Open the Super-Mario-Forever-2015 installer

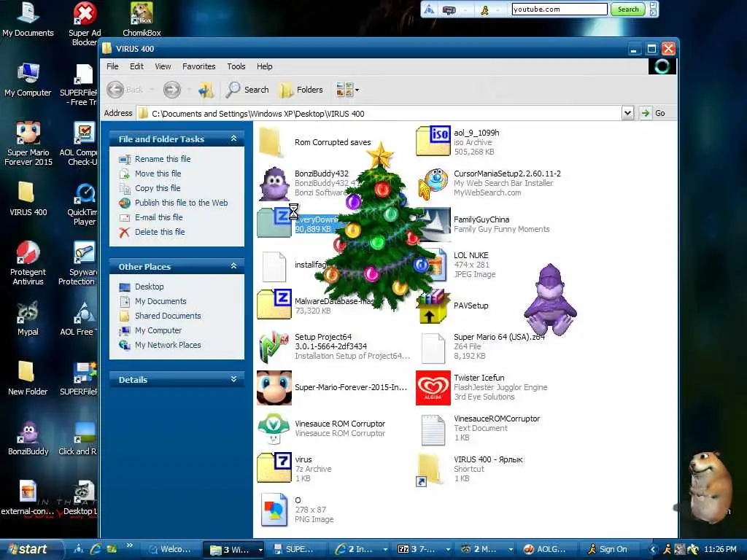332,388
